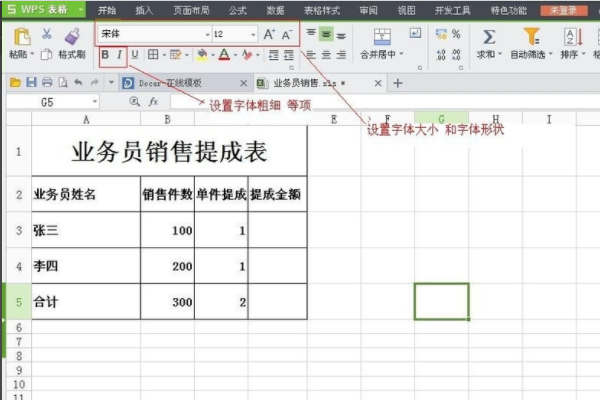
Task: Click the Sum sigma icon
Action: pyautogui.click(x=489, y=37)
